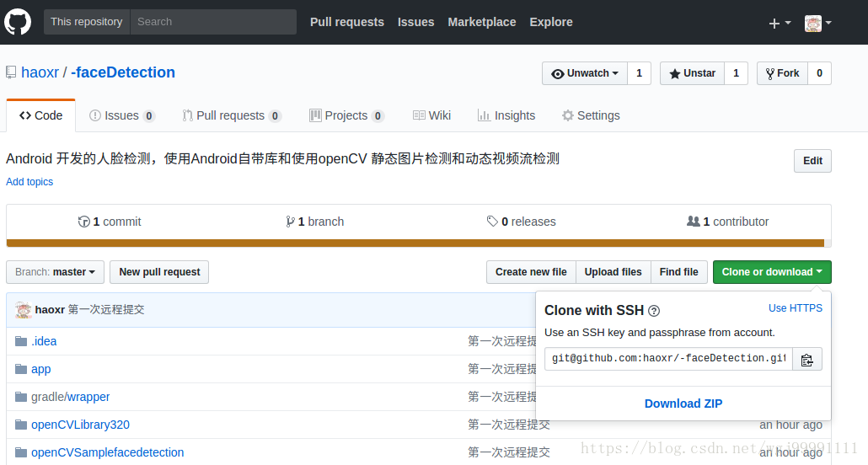Open the haoxr commit author name
868x465 pixels.
pos(50,309)
